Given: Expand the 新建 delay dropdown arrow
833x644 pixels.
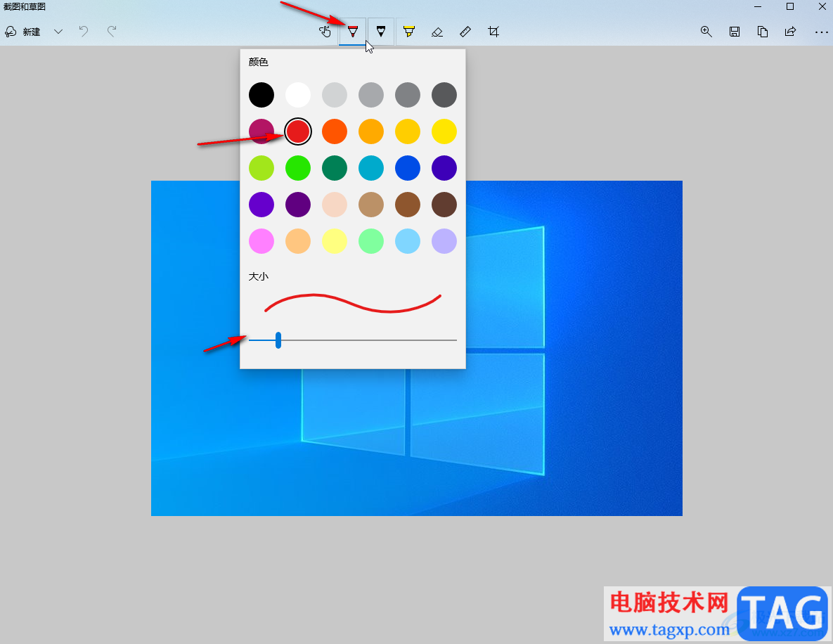Looking at the screenshot, I should point(58,32).
